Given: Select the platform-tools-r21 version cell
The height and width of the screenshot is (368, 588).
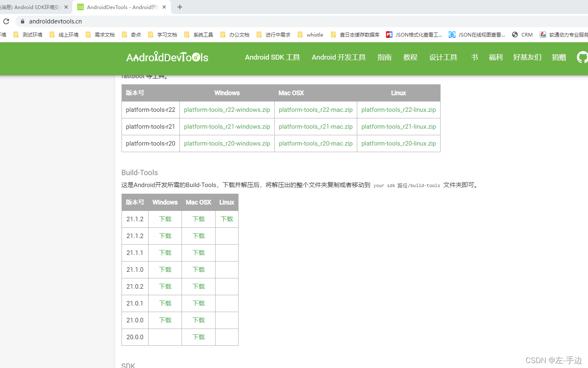Looking at the screenshot, I should [x=151, y=127].
